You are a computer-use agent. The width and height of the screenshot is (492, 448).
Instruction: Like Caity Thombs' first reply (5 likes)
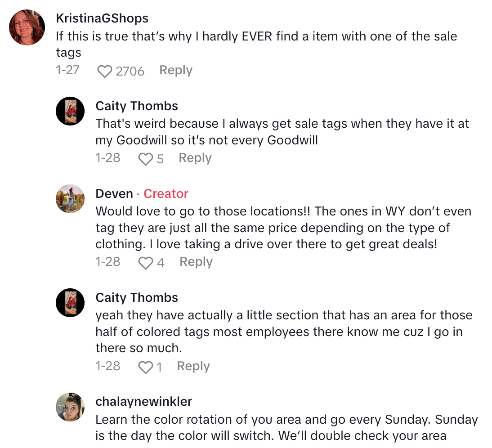point(145,159)
